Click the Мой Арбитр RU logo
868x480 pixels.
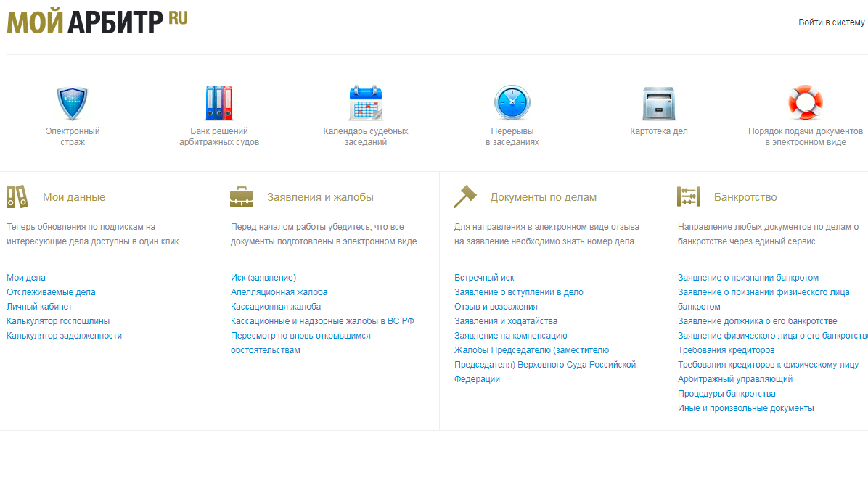point(97,22)
